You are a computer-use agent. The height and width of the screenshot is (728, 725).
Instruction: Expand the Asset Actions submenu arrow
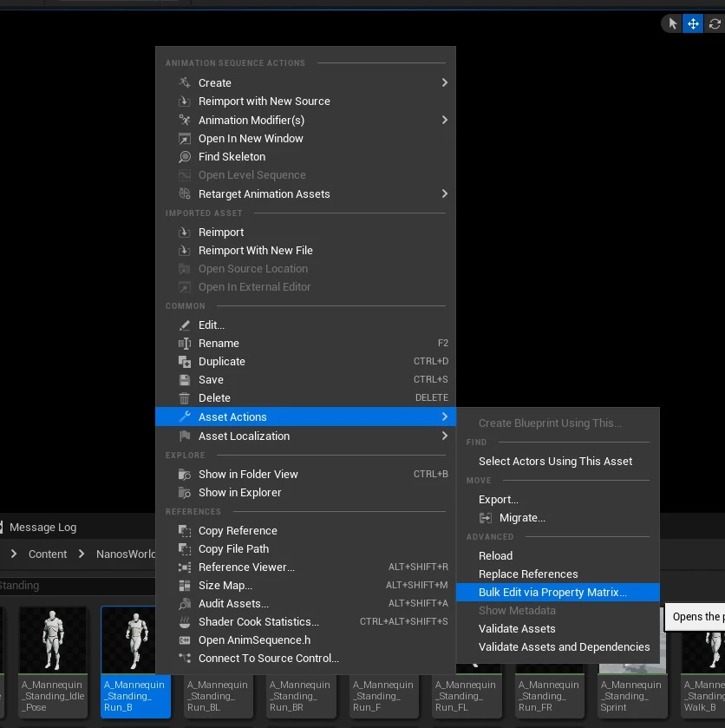click(445, 416)
